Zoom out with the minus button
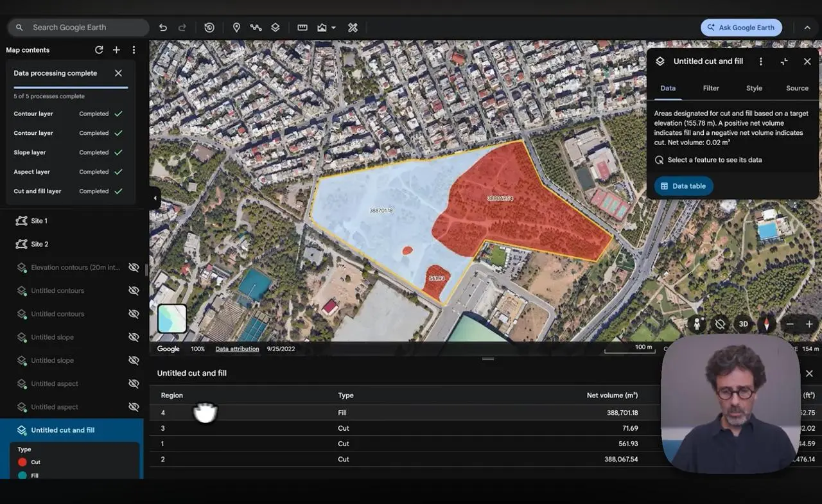This screenshot has width=822, height=504. 791,324
